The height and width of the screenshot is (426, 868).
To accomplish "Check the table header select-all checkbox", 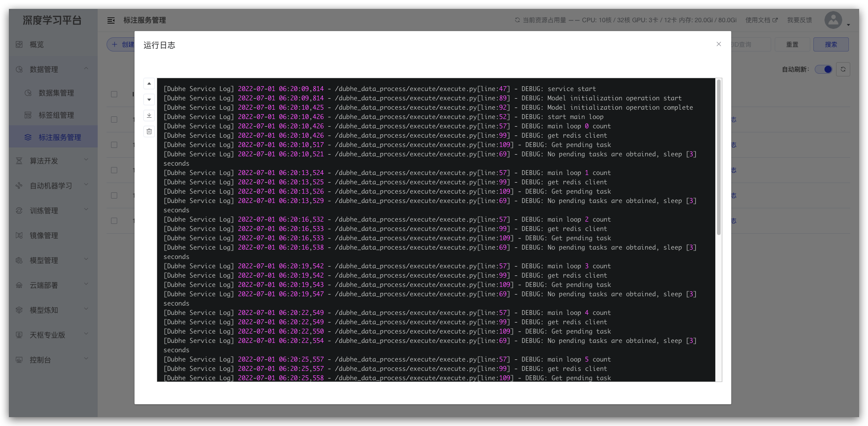I will [114, 94].
